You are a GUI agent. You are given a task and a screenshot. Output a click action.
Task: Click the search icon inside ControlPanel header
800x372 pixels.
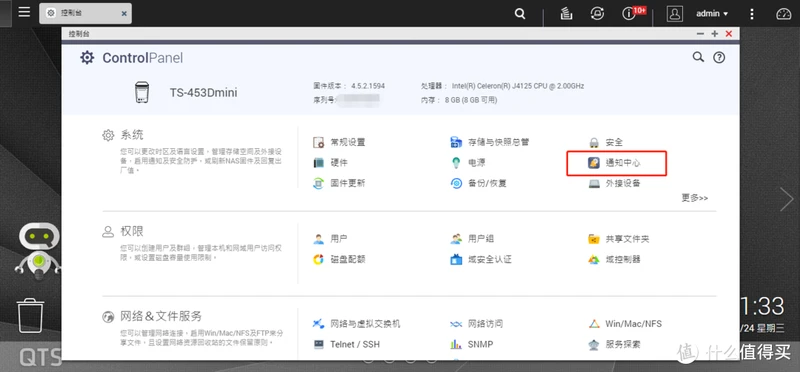698,57
